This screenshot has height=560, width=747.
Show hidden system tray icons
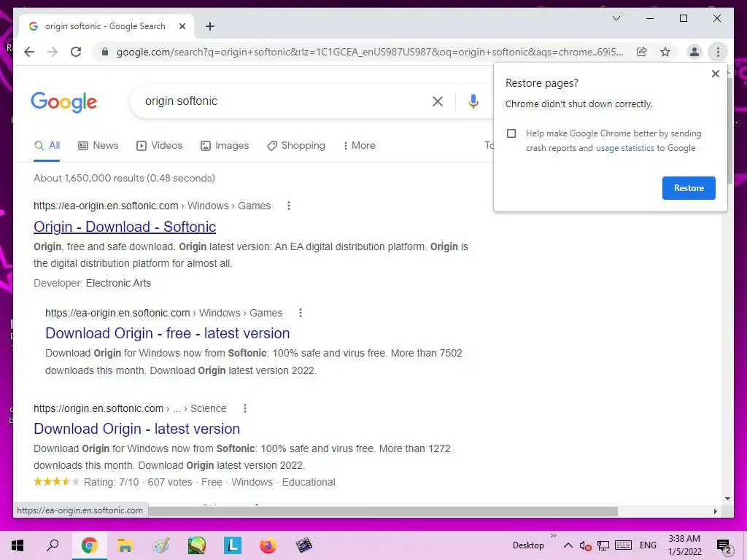coord(568,545)
